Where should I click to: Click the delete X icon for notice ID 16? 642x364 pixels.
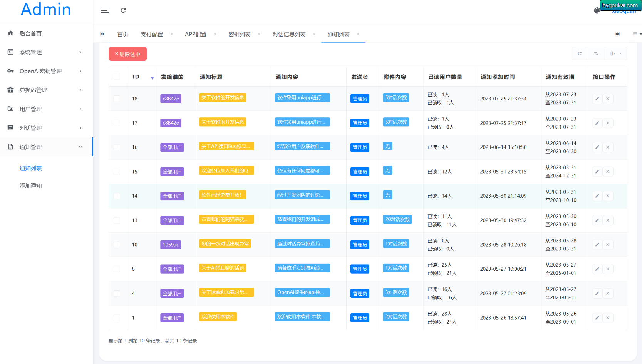(x=608, y=147)
